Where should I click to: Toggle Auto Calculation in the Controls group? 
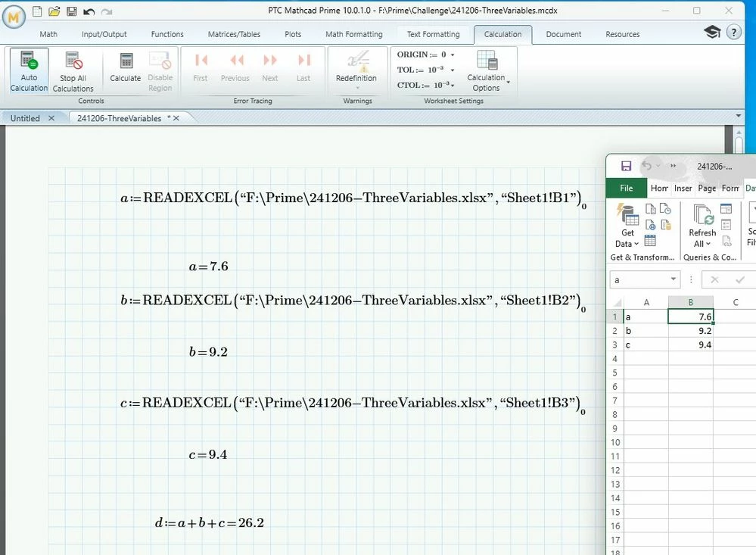pos(29,70)
